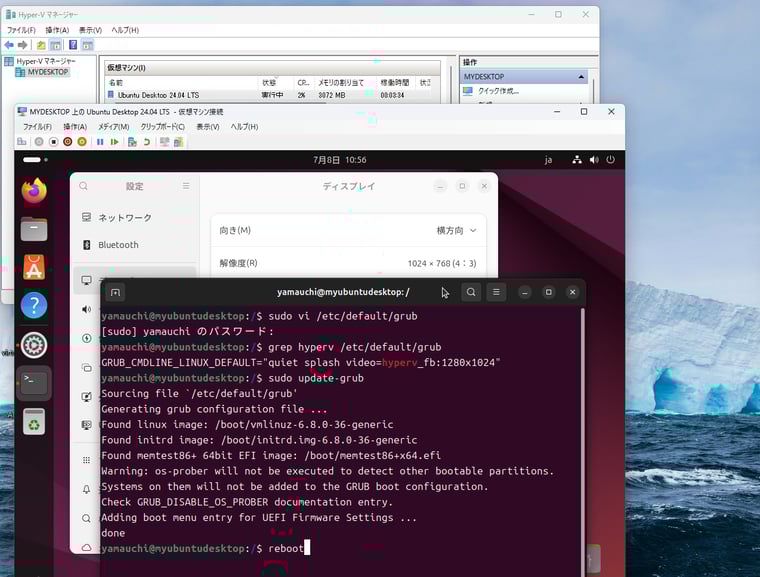760x577 pixels.
Task: Open Firefox from the Ubuntu dock
Action: point(34,190)
